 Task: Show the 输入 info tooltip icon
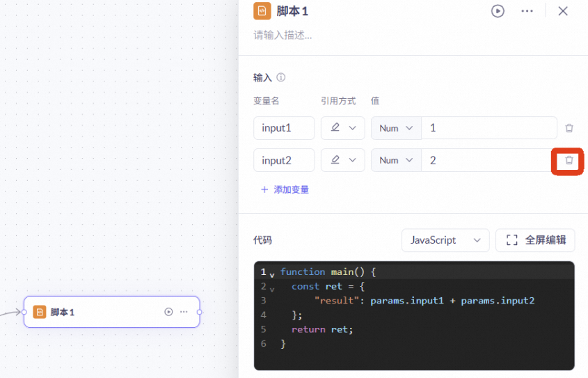[281, 77]
